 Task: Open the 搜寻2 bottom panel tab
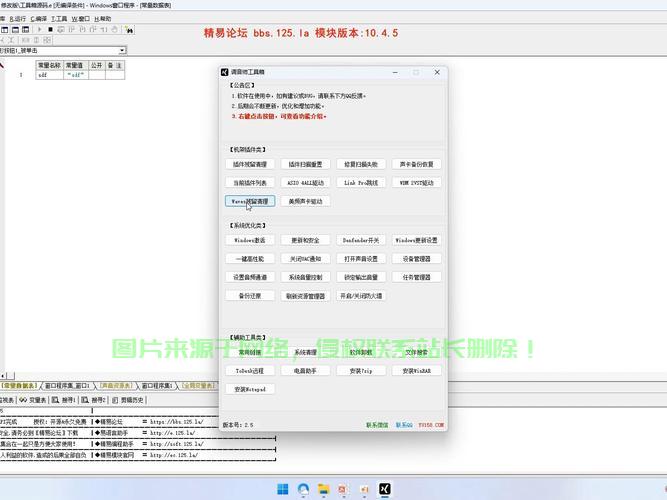coord(93,400)
